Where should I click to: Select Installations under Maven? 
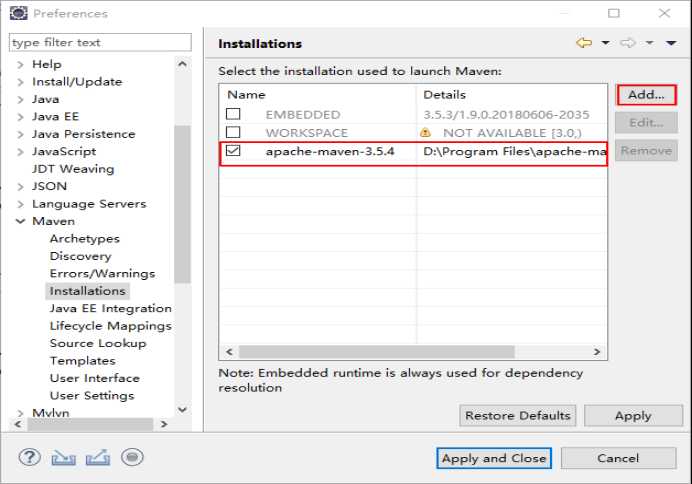[x=87, y=291]
